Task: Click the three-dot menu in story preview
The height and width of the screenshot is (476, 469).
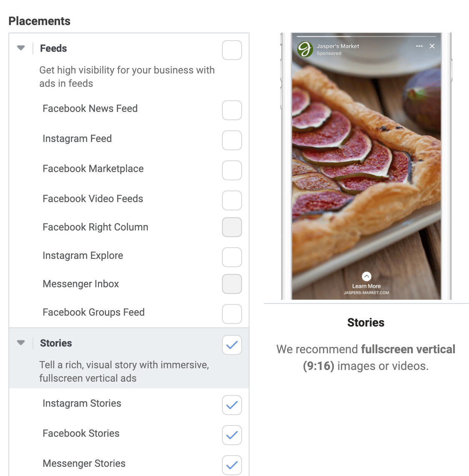Action: 419,46
